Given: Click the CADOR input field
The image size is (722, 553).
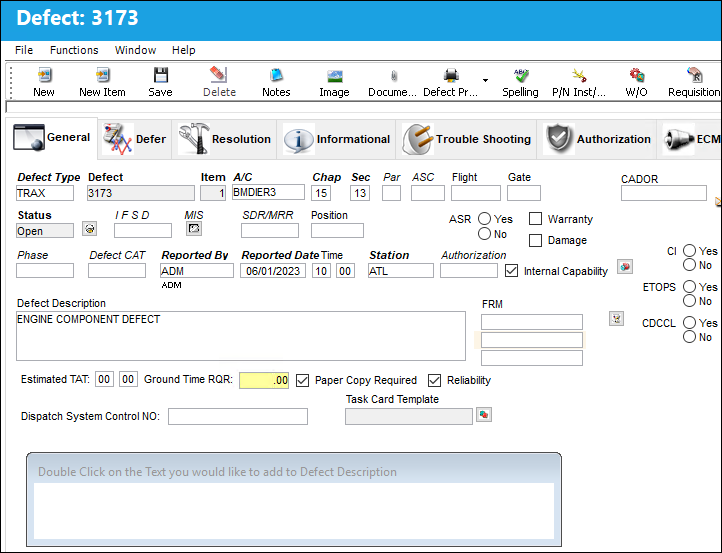Looking at the screenshot, I should 664,193.
